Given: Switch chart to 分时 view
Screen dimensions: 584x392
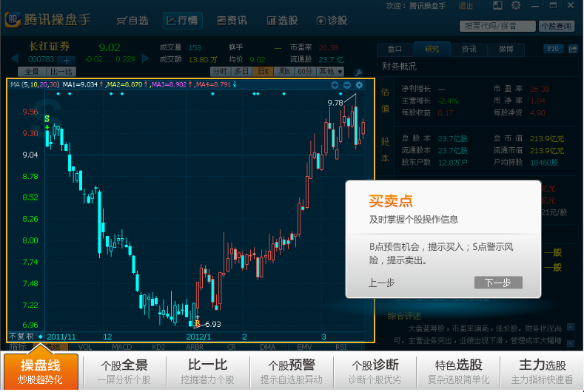Looking at the screenshot, I should 220,71.
